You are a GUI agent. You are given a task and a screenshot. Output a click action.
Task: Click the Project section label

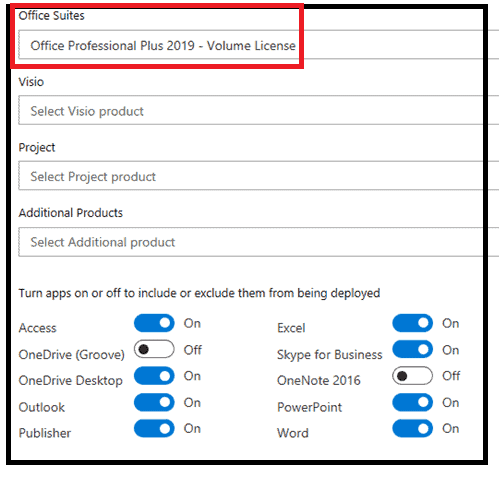click(37, 147)
